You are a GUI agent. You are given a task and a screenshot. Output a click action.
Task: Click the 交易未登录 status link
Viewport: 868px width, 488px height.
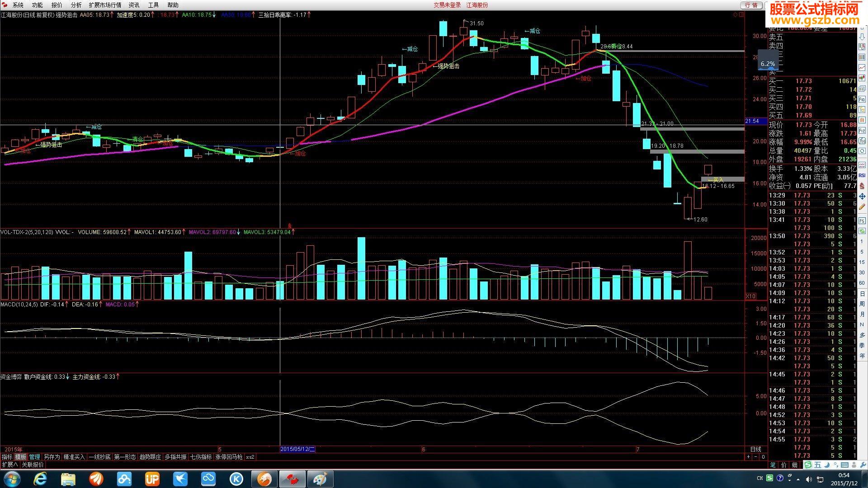pos(447,5)
